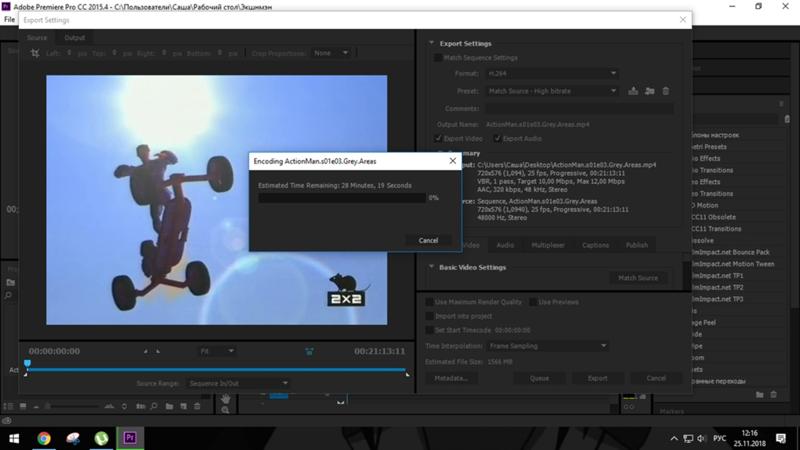
Task: Click the blue playhead on export timeline
Action: [x=28, y=363]
